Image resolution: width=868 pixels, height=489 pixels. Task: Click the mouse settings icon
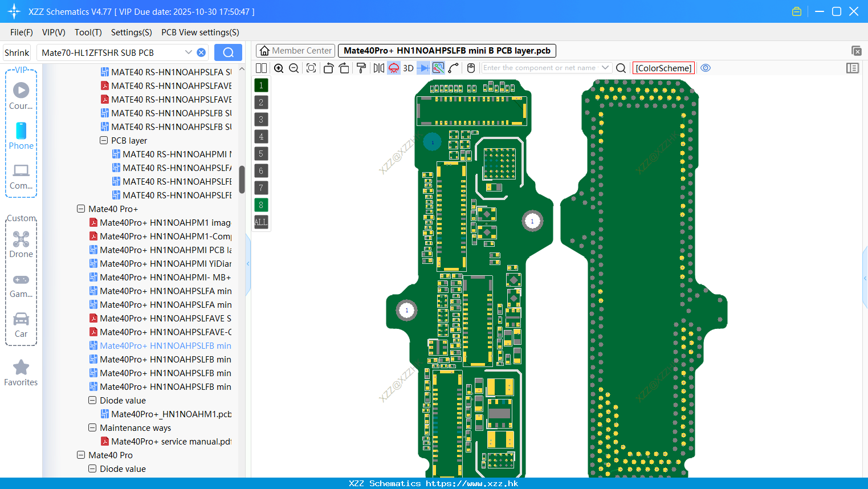[x=471, y=68]
